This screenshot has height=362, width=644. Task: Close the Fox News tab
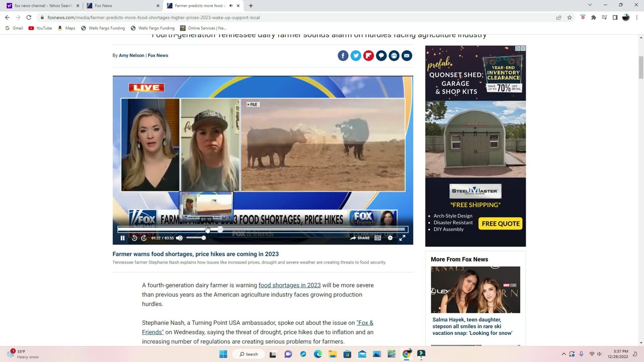tap(158, 6)
